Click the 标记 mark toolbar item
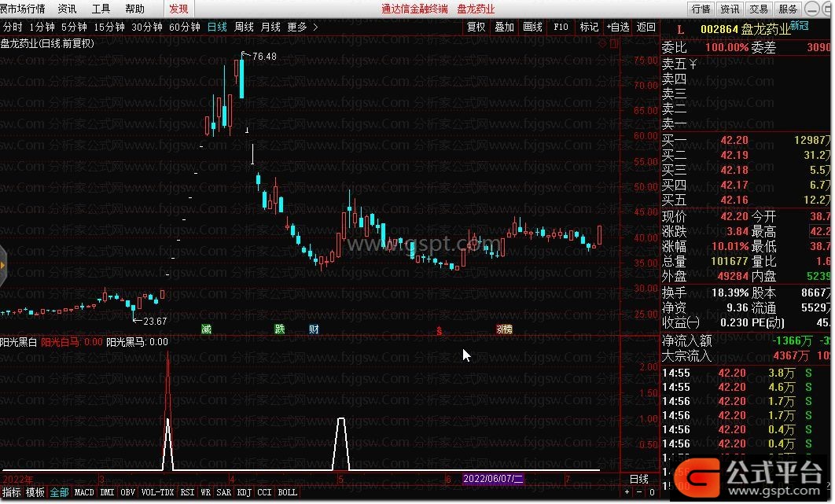Image resolution: width=835 pixels, height=504 pixels. pyautogui.click(x=589, y=27)
